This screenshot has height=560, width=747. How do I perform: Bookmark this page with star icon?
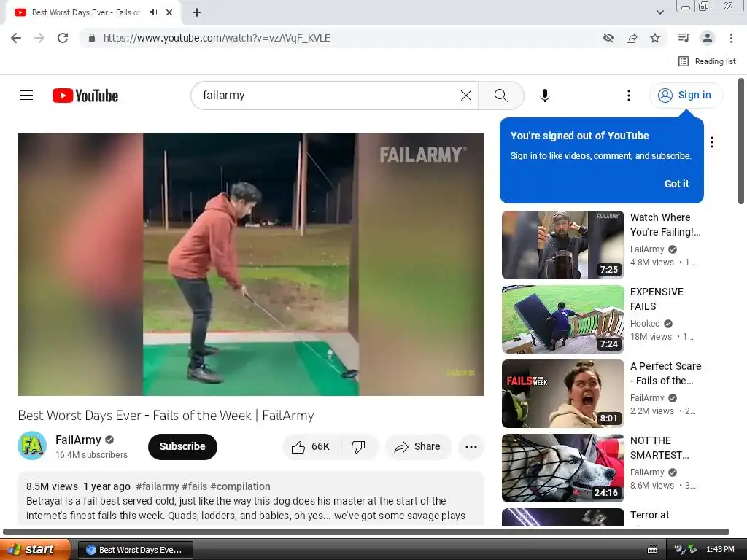(655, 38)
